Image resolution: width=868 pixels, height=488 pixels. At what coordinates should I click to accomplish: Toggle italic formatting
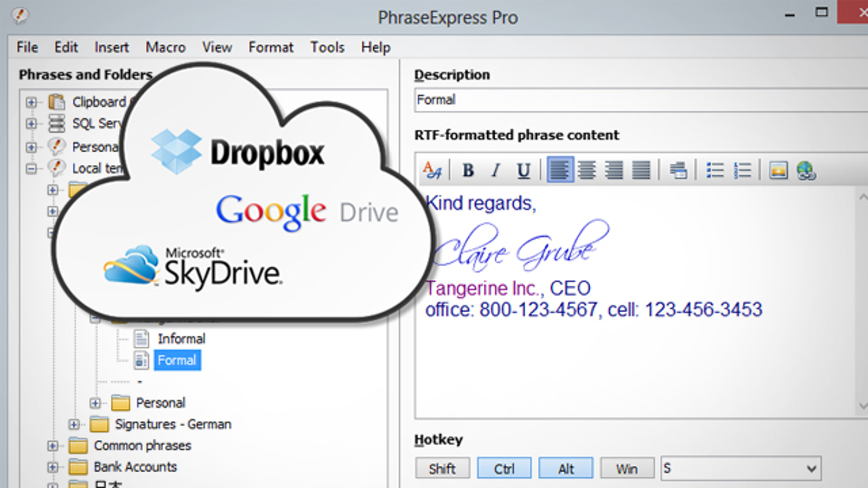[495, 170]
